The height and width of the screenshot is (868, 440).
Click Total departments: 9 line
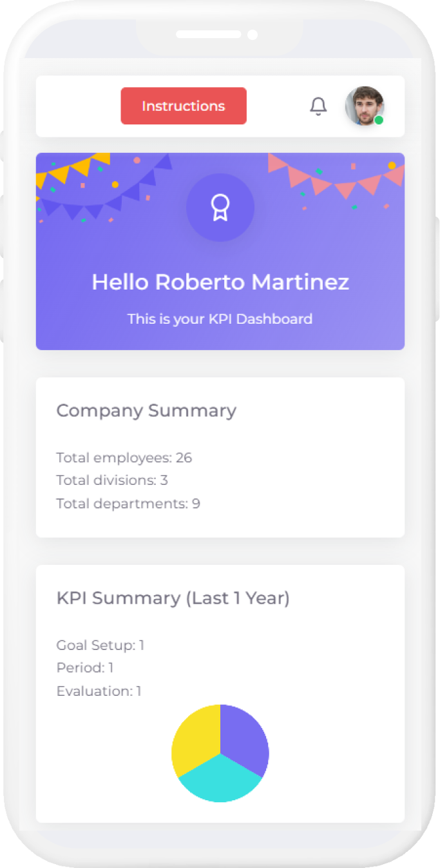[x=128, y=504]
